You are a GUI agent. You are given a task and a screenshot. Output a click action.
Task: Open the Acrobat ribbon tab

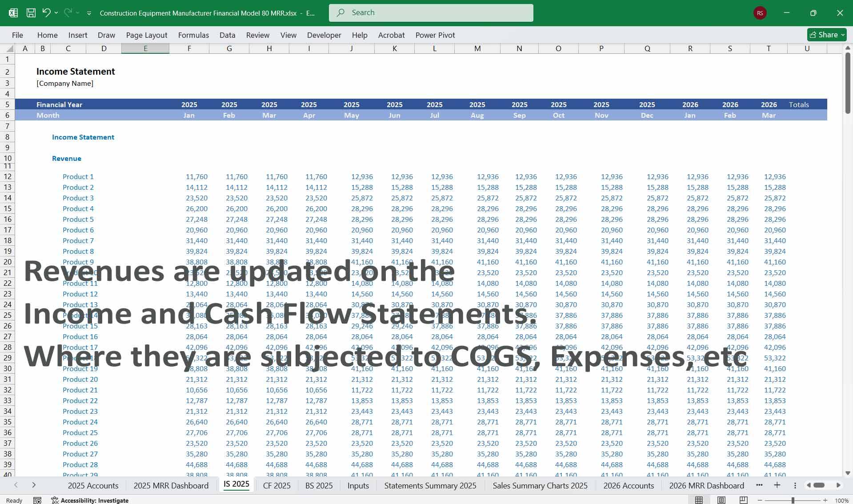pyautogui.click(x=391, y=35)
